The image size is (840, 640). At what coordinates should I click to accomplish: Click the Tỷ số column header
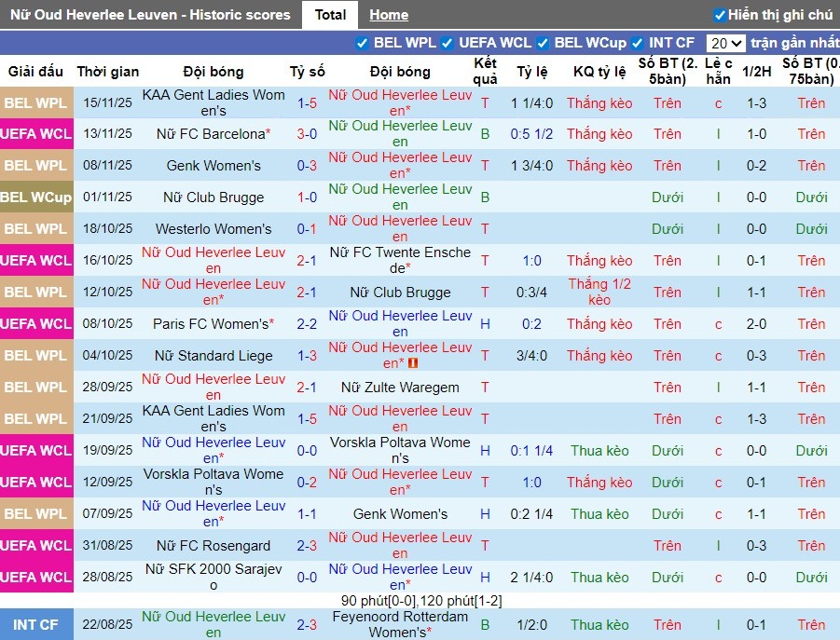point(307,72)
